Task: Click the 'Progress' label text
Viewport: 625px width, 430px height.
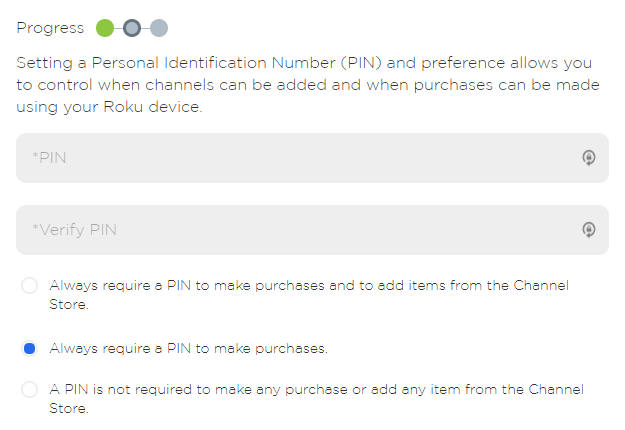Action: click(x=50, y=28)
